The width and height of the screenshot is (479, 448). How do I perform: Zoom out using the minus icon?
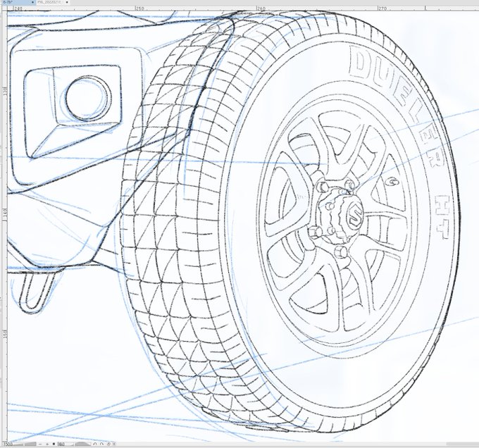[40, 444]
